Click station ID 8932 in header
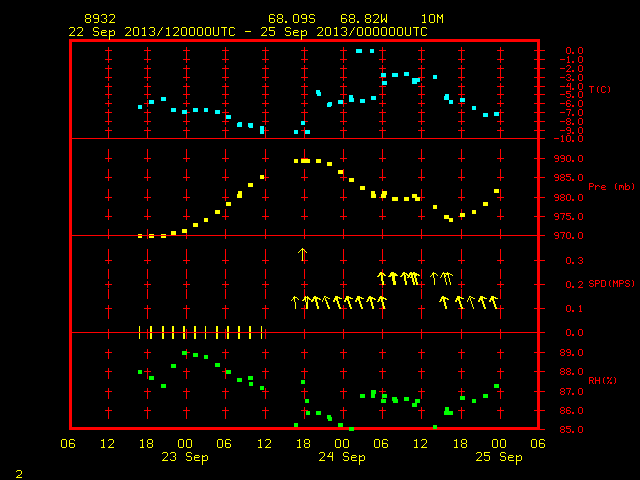The image size is (640, 480). (x=100, y=19)
